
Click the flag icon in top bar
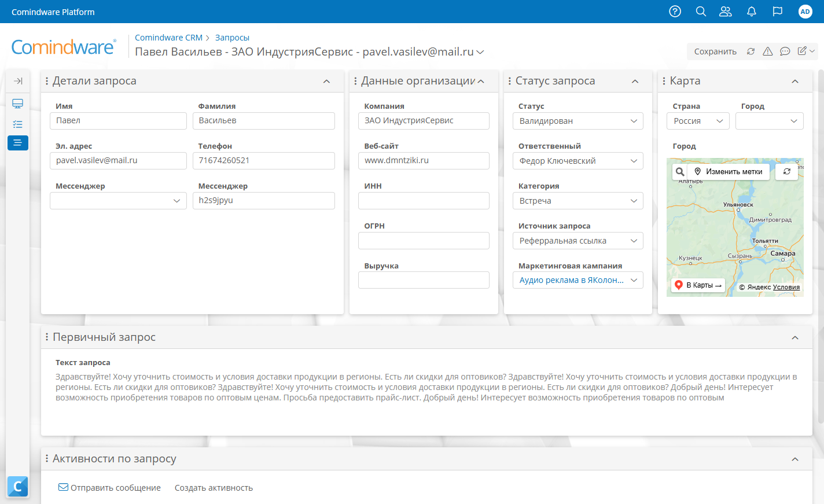[x=778, y=12]
